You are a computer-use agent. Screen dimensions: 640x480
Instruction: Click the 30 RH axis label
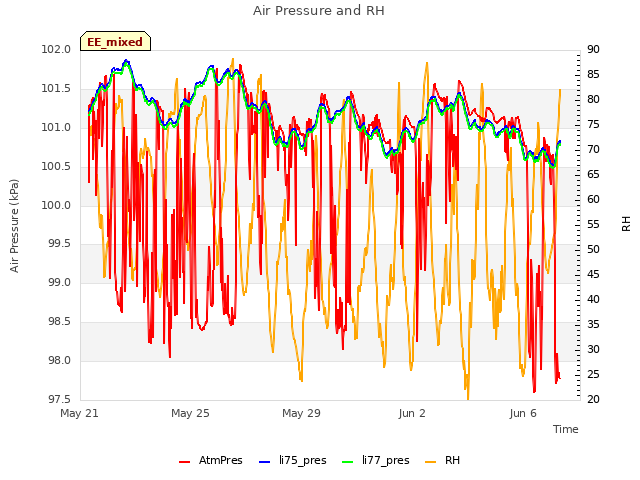[x=593, y=349]
